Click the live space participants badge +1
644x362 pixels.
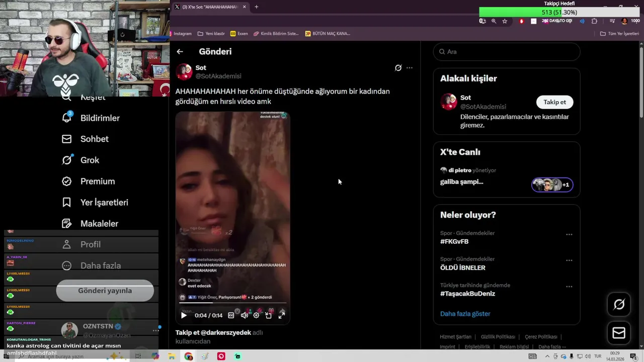(x=552, y=185)
